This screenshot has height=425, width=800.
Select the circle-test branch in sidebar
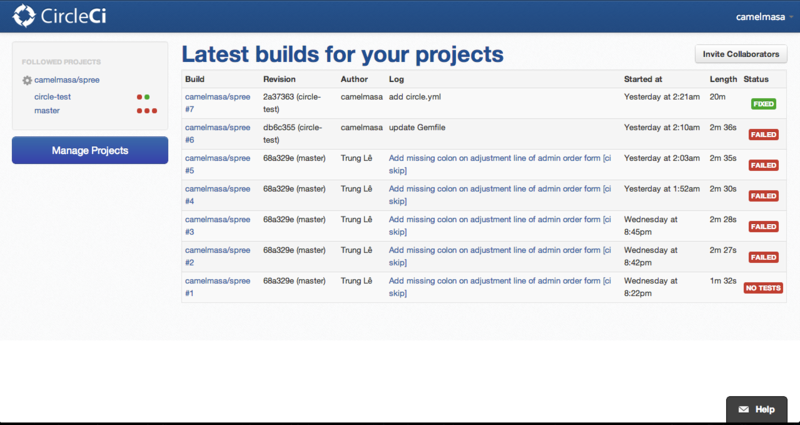[53, 97]
